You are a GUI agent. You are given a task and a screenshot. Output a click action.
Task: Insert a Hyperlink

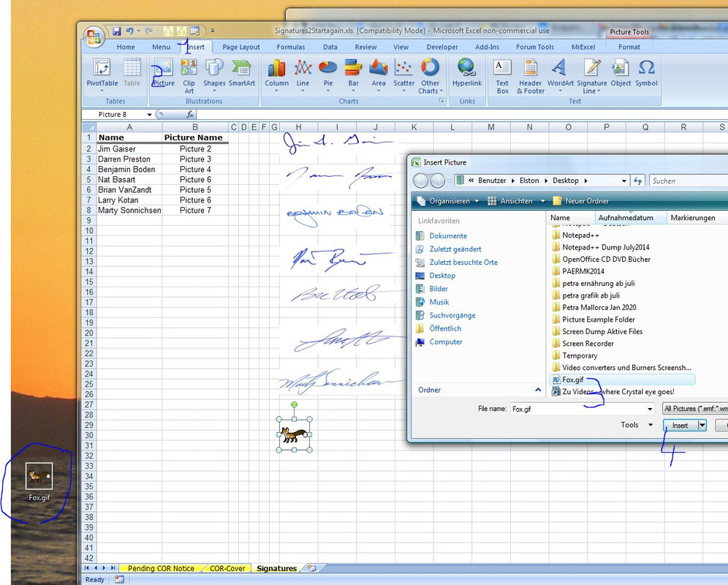tap(467, 73)
